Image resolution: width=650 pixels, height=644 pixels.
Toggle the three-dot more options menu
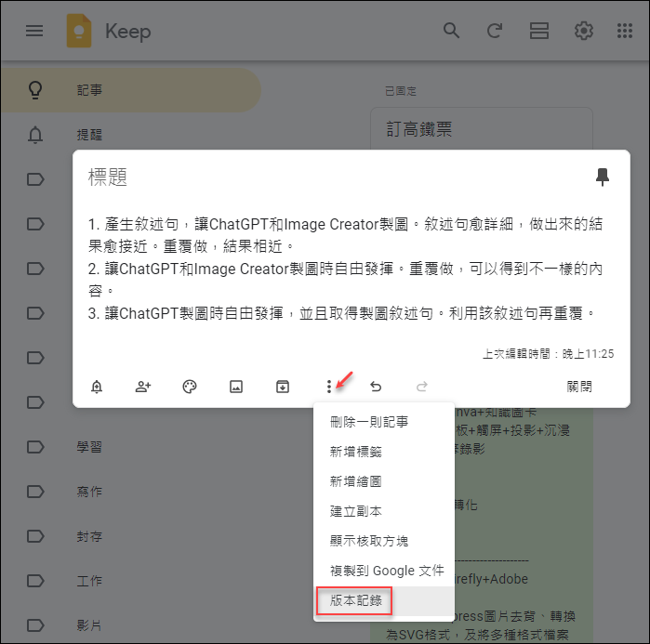[x=329, y=387]
